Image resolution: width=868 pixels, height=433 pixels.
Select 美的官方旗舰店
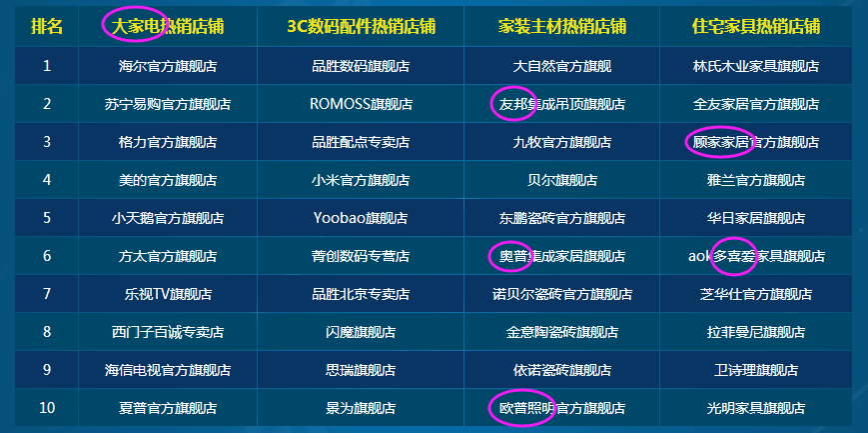tap(168, 180)
